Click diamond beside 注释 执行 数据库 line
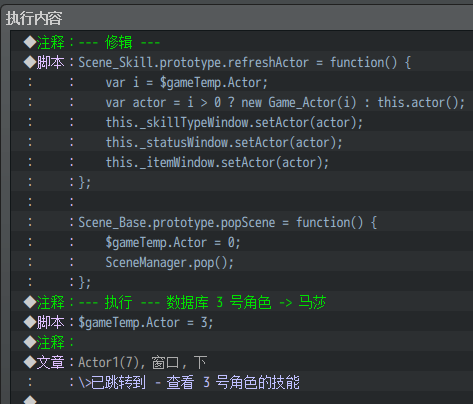 point(30,302)
